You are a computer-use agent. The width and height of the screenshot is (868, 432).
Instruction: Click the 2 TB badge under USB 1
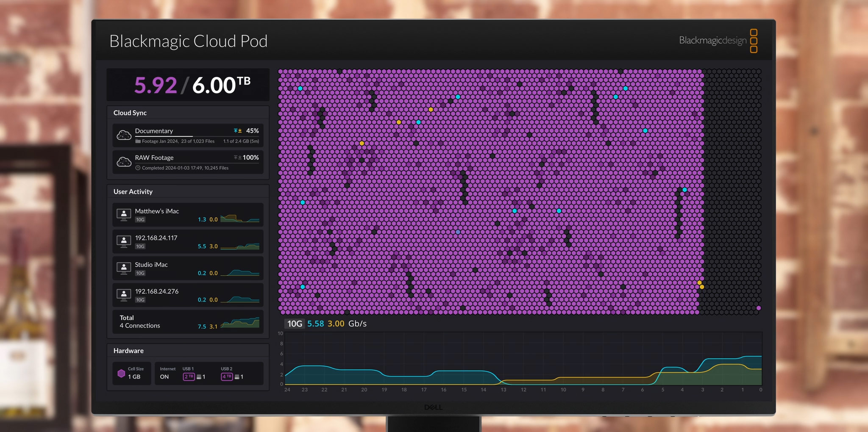coord(189,376)
